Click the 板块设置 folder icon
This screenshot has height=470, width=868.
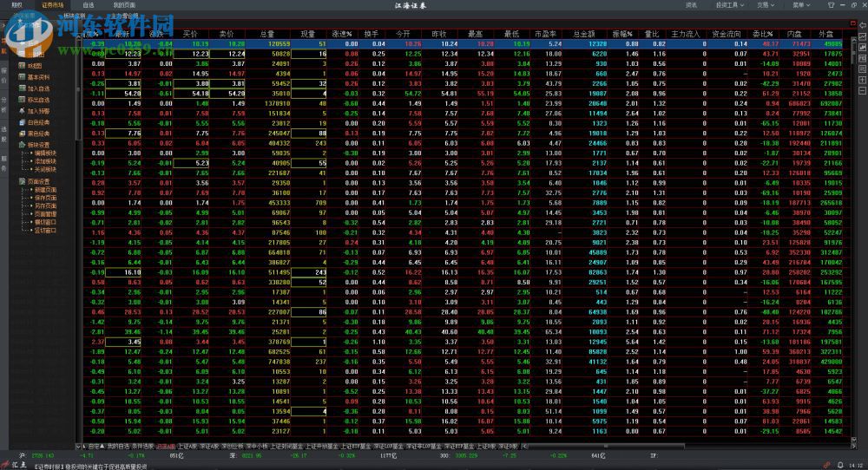click(23, 145)
